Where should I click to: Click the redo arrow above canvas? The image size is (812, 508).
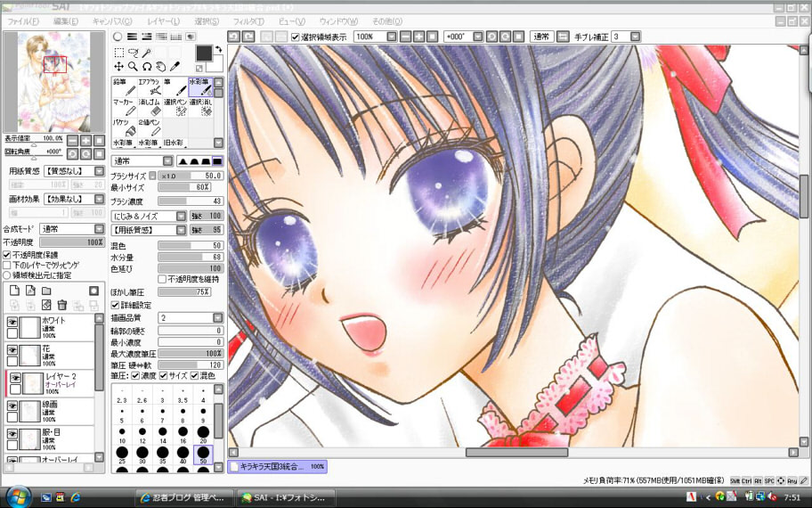[x=248, y=37]
